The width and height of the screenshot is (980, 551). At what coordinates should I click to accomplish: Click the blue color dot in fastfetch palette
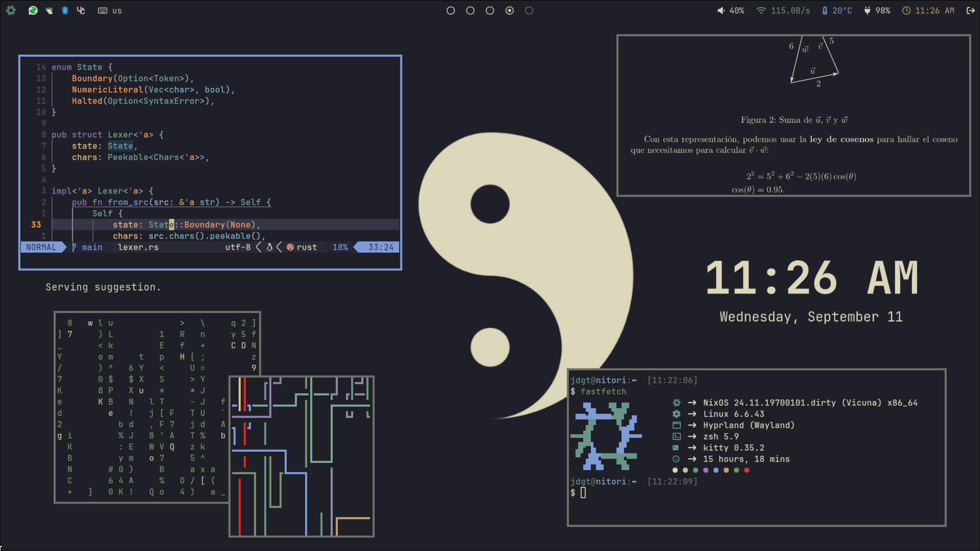tap(716, 470)
